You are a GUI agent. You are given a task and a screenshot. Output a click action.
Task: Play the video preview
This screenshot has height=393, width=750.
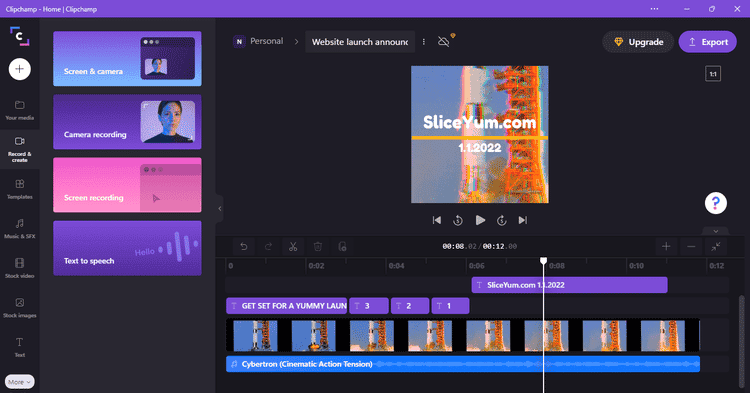(480, 220)
